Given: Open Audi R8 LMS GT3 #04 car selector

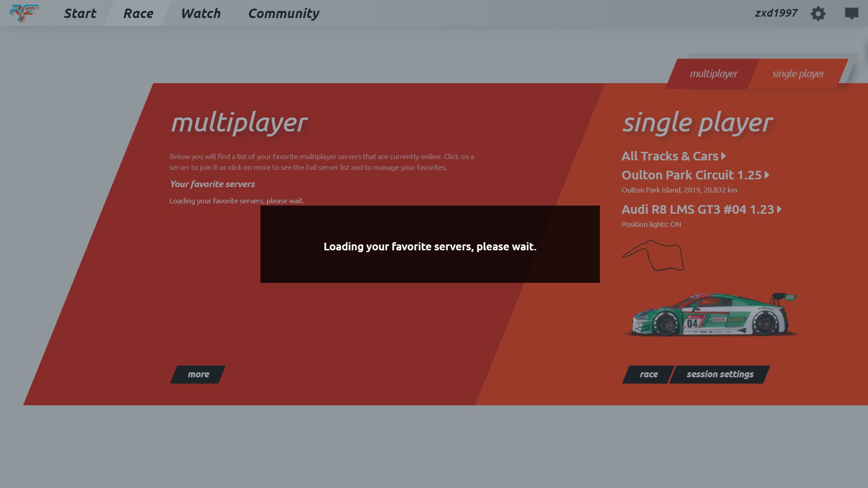Looking at the screenshot, I should 702,210.
